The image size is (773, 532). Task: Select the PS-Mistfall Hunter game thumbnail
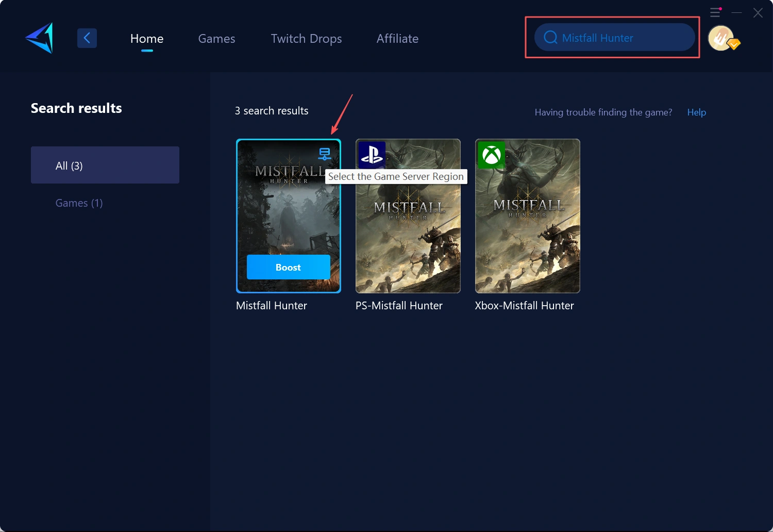coord(408,216)
